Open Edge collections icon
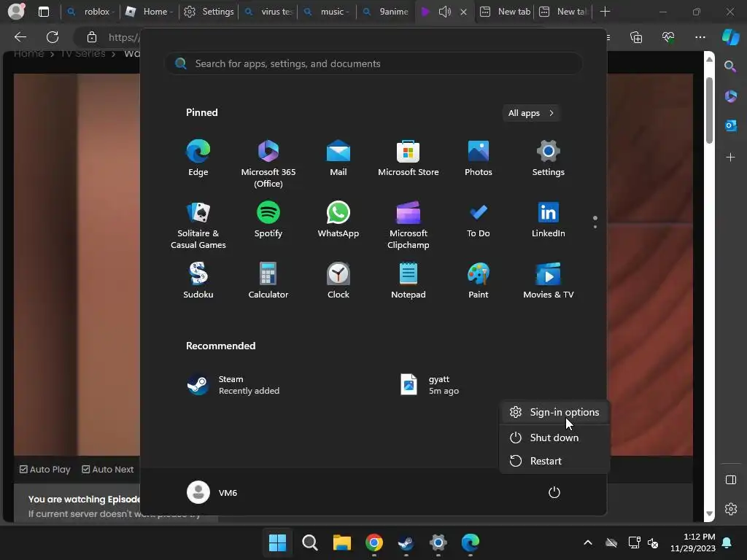This screenshot has height=560, width=747. pyautogui.click(x=636, y=37)
